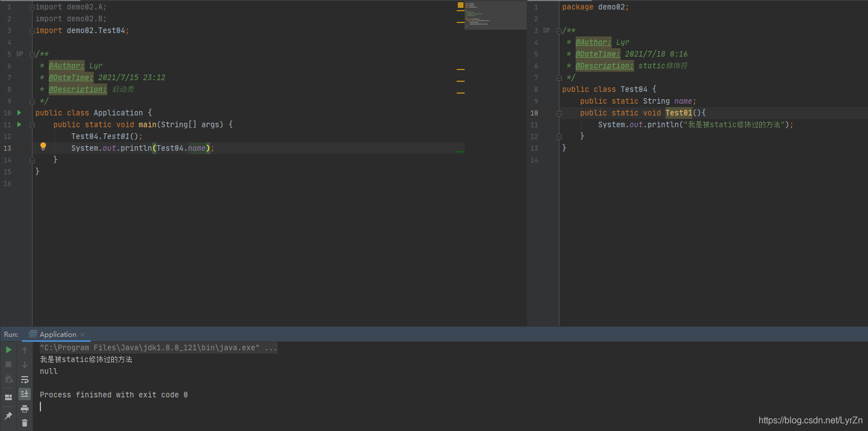
Task: Click 'Process finished with exit code 0'
Action: click(x=114, y=395)
